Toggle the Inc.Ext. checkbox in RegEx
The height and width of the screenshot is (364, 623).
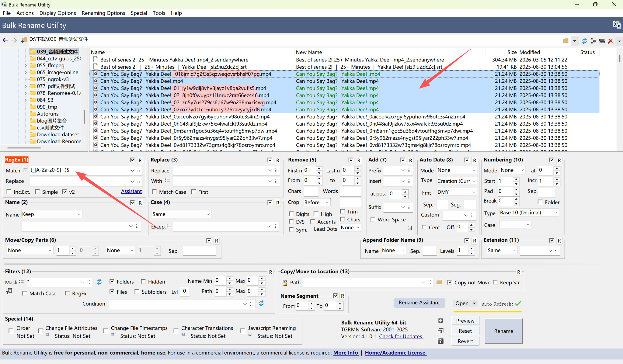(x=9, y=192)
